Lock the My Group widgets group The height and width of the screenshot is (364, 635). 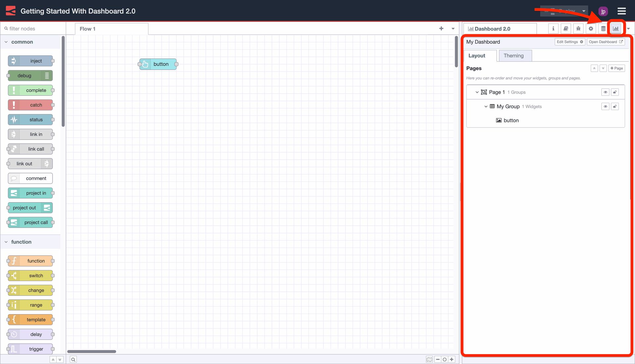click(615, 106)
